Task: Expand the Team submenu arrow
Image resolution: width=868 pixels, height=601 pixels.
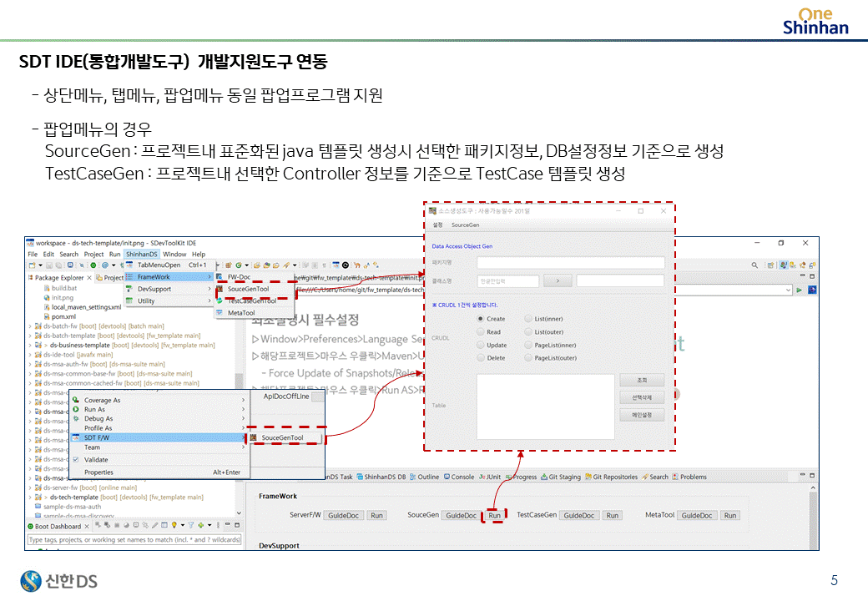Action: click(243, 447)
